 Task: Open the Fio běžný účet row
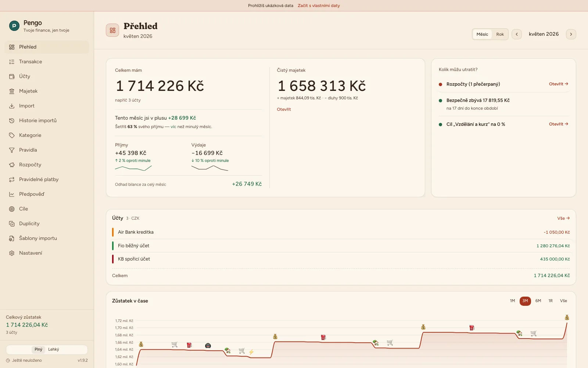(x=341, y=246)
